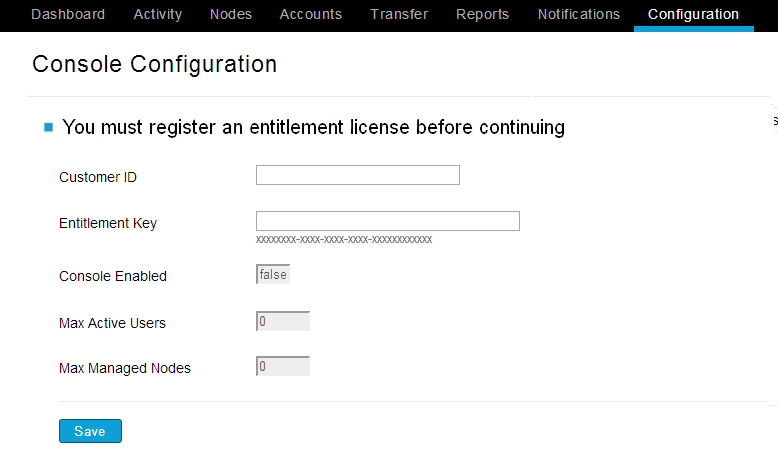Open the Accounts tab
The image size is (778, 467).
click(x=311, y=14)
